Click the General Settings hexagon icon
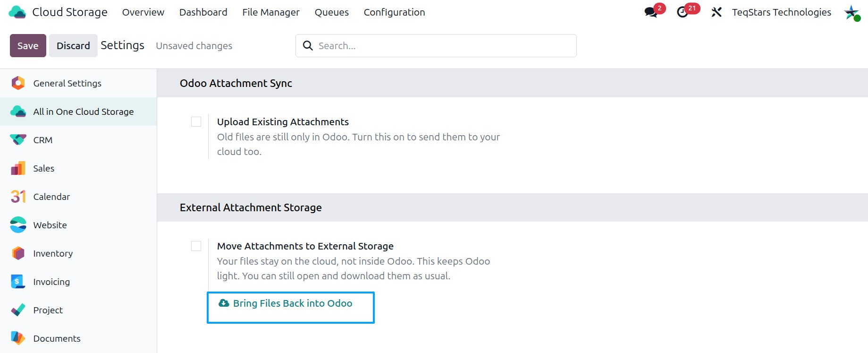 (x=18, y=83)
